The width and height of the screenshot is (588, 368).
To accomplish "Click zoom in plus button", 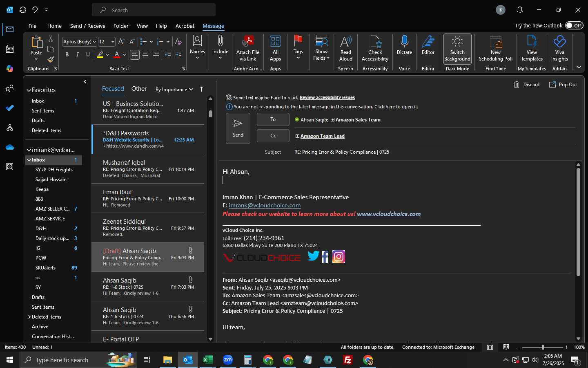I will (566, 347).
